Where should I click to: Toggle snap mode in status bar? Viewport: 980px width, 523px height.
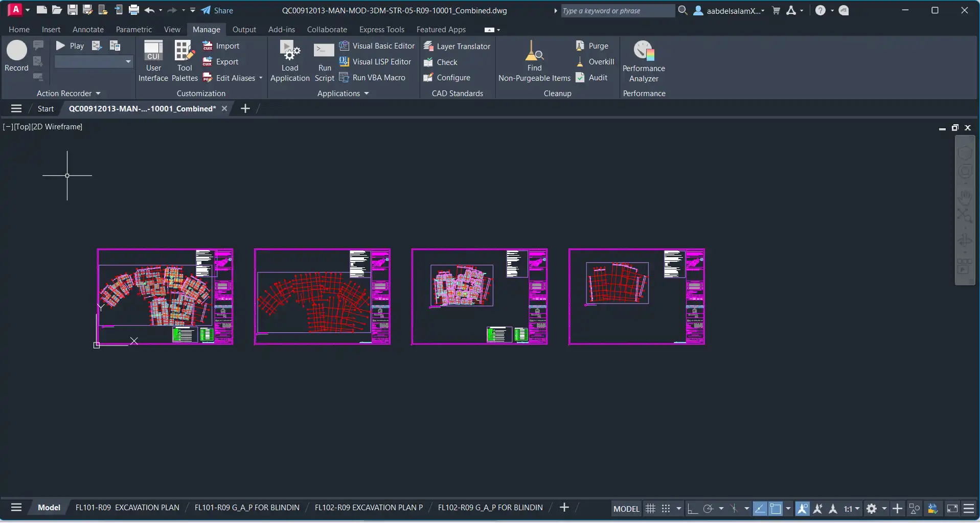[666, 508]
